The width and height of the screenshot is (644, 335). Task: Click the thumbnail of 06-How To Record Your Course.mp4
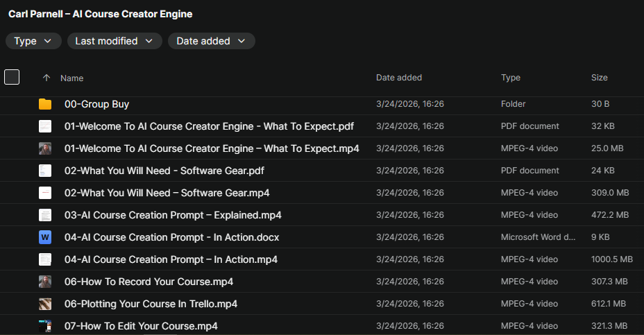pos(45,282)
